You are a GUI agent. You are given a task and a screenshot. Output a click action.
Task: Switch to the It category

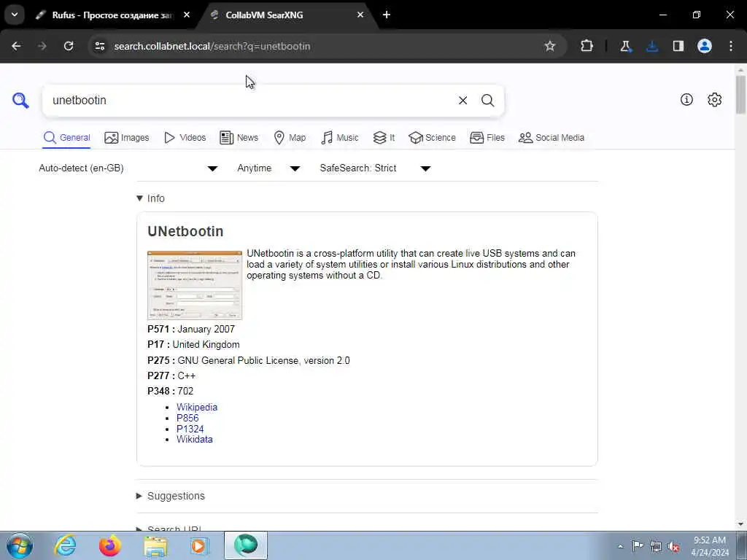[384, 138]
